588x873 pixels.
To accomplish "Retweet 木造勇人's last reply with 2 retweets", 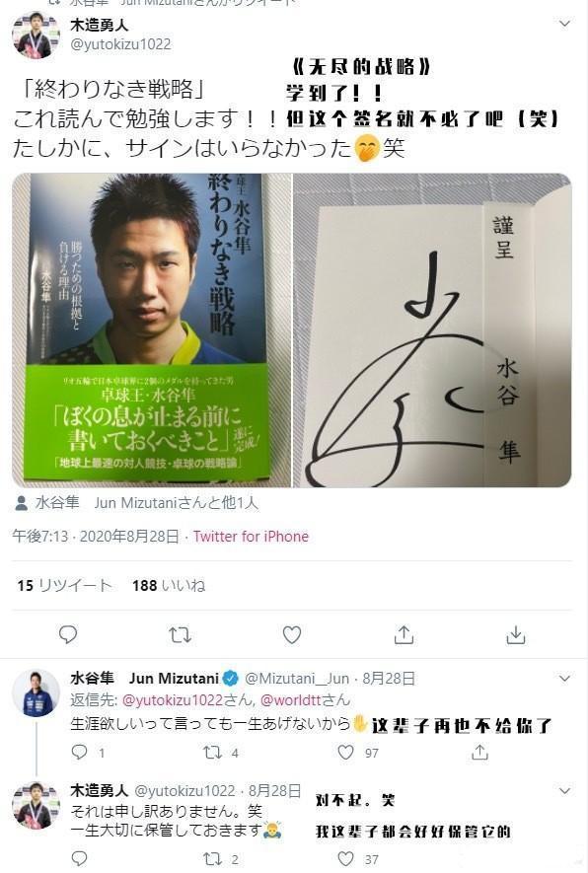I will tap(213, 859).
